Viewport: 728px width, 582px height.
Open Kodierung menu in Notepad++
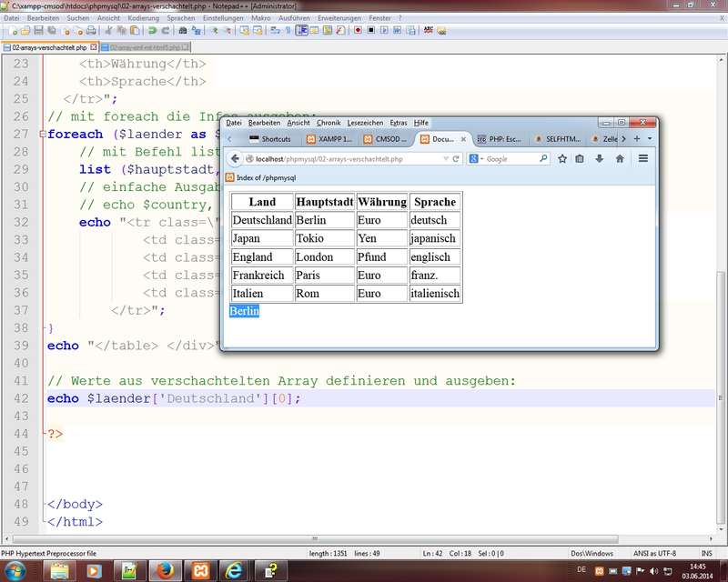pyautogui.click(x=143, y=17)
